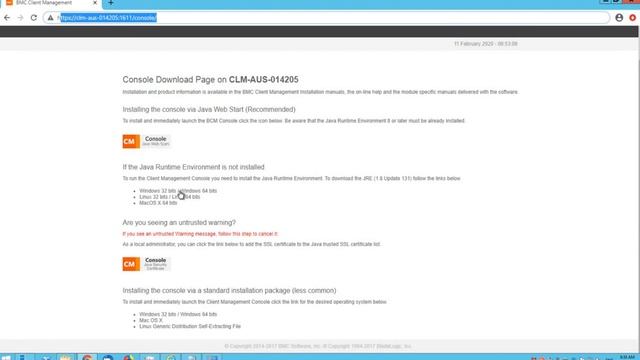
Task: Open a new browser tab
Action: click(111, 3)
